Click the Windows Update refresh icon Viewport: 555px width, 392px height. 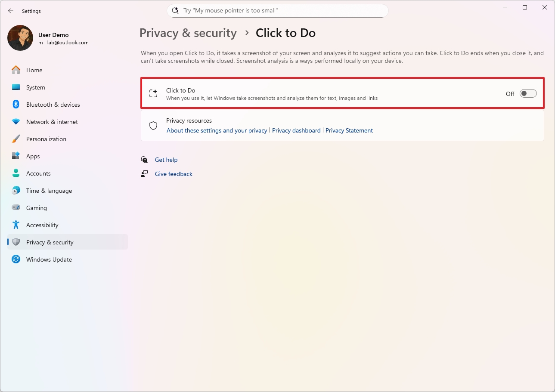(x=16, y=259)
